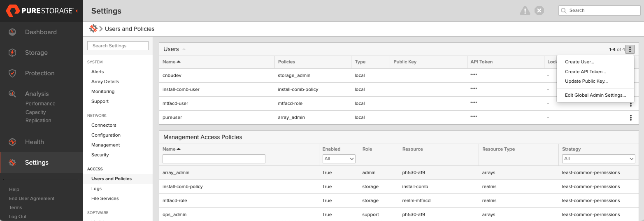644x221 pixels.
Task: Open Security under Network settings
Action: 100,155
